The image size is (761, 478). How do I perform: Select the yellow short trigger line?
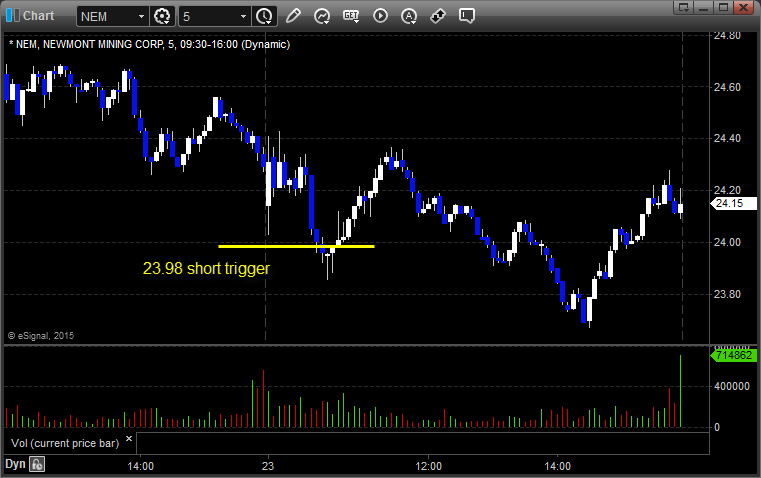coord(296,247)
